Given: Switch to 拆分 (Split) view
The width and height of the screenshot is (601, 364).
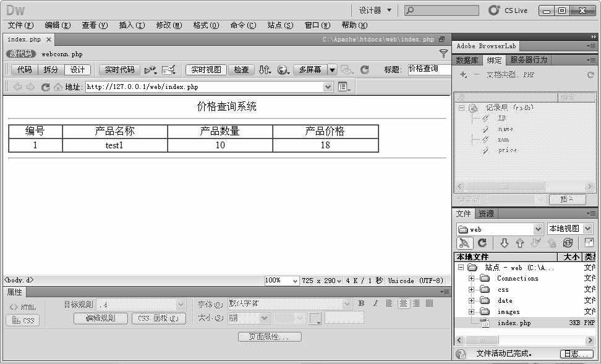Looking at the screenshot, I should coord(51,70).
